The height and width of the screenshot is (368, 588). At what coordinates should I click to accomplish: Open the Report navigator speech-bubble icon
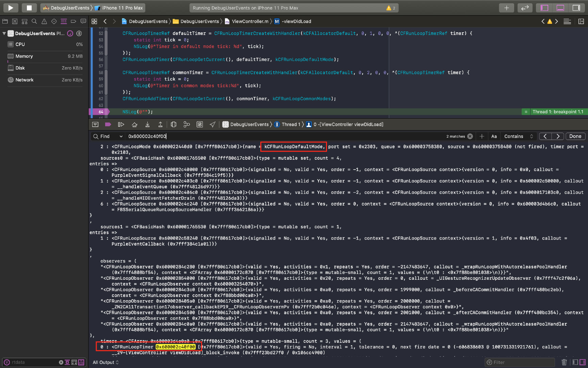pyautogui.click(x=83, y=21)
